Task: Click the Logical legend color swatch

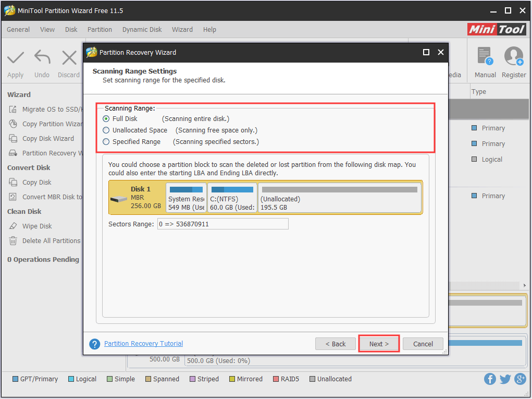Action: pos(71,379)
